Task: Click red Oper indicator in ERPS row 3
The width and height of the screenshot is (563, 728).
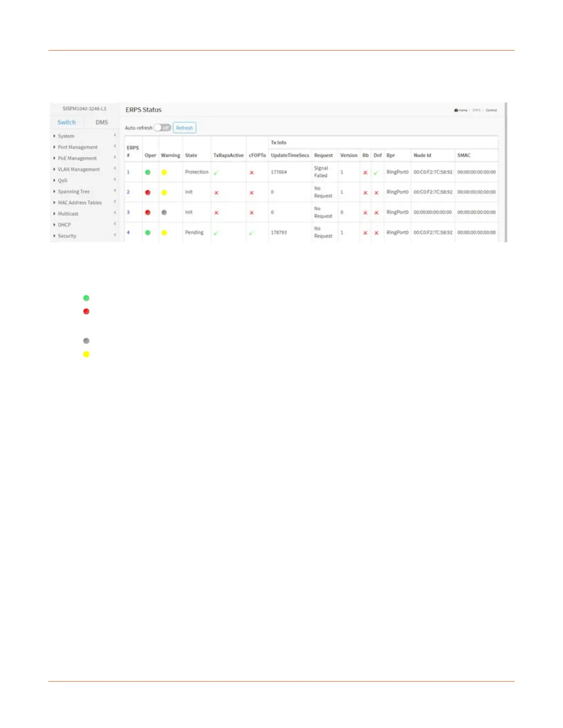Action: tap(148, 213)
